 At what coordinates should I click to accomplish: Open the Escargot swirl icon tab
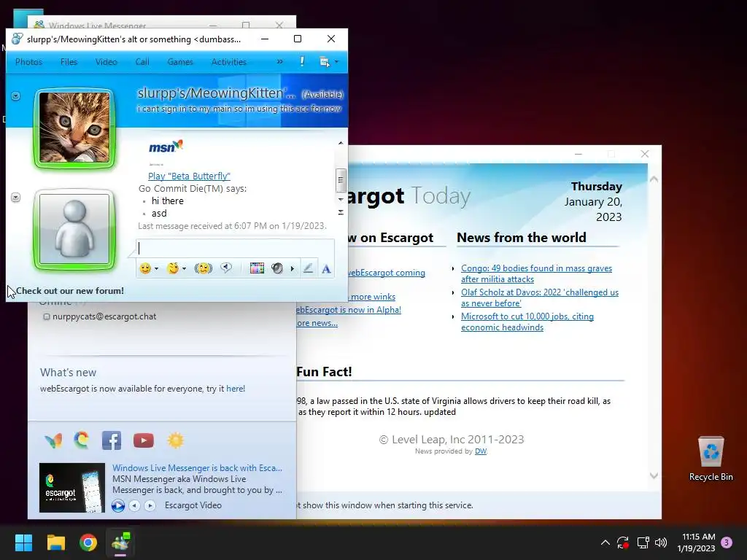coord(82,440)
